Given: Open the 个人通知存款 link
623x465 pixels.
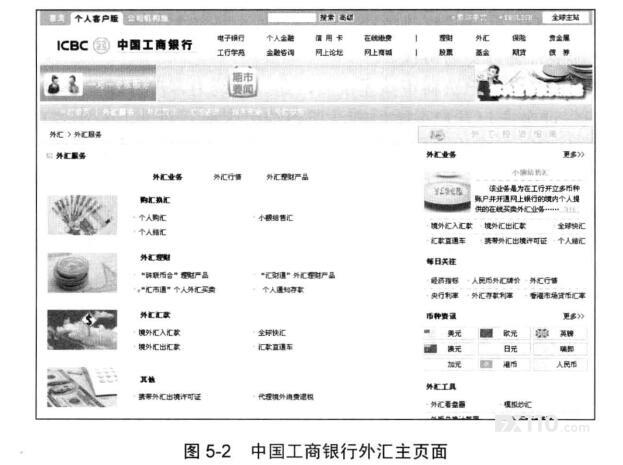Looking at the screenshot, I should 283,290.
